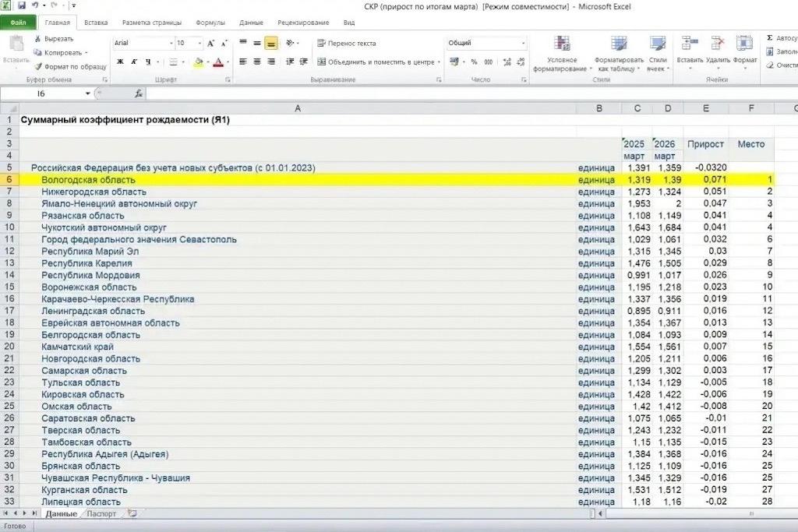Select column E header
Image resolution: width=798 pixels, height=532 pixels.
pyautogui.click(x=706, y=108)
